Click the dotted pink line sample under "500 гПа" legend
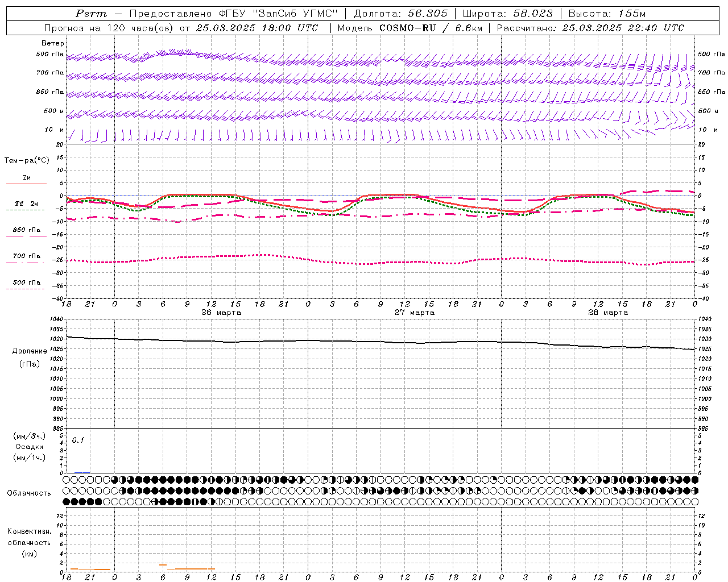Viewport: 728px width, 582px height. click(x=25, y=289)
